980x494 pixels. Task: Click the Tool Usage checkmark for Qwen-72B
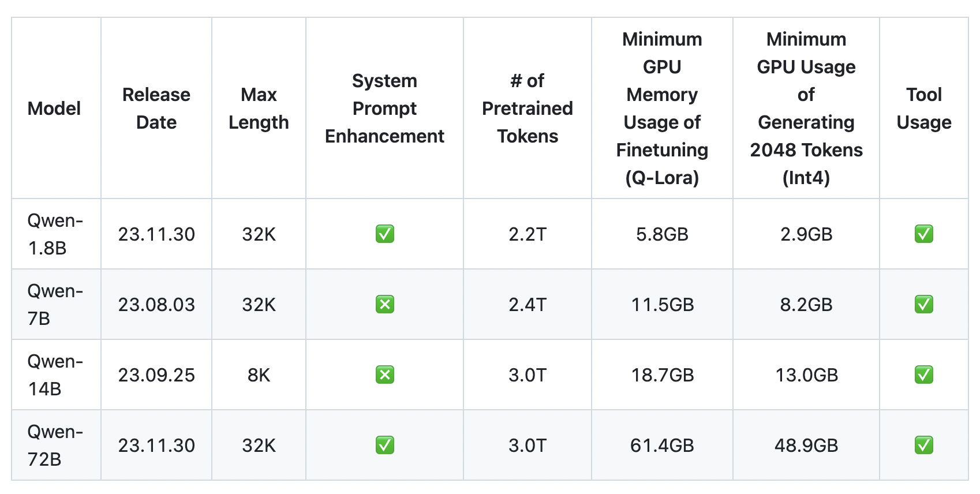pyautogui.click(x=924, y=446)
